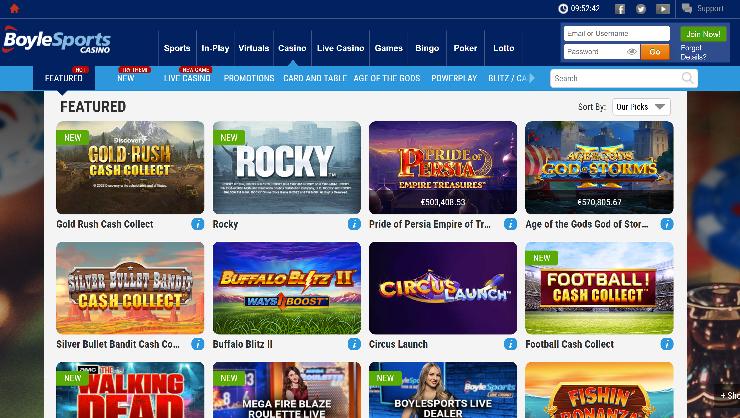
Task: Open the Live Casino menu item
Action: 340,48
